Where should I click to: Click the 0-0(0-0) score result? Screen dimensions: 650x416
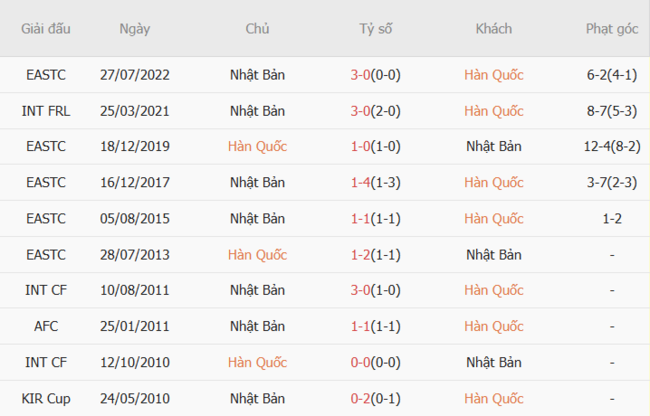click(x=376, y=363)
